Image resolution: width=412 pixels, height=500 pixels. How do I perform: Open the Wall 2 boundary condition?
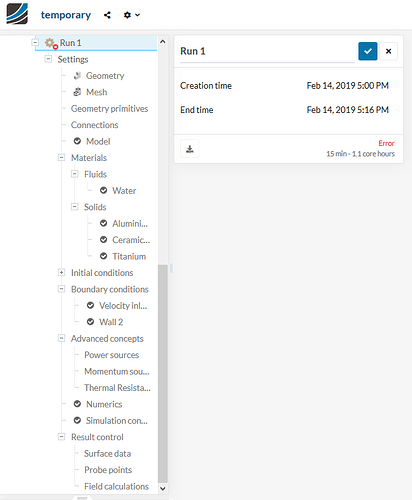click(x=111, y=322)
